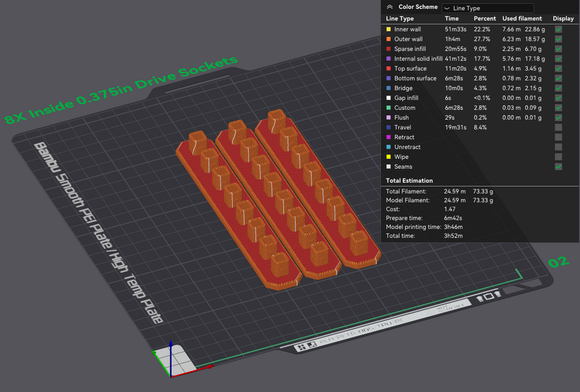Click the dark red Sparse infill swatch

[x=389, y=49]
